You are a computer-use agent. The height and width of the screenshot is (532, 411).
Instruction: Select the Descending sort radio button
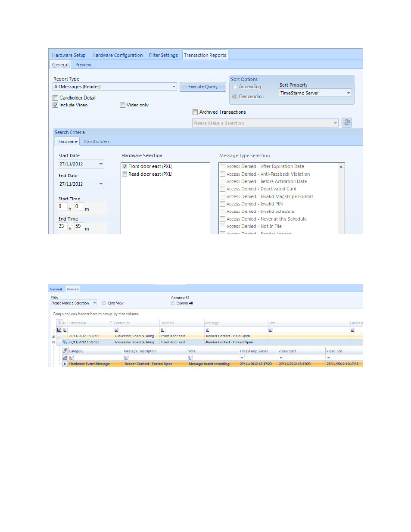235,96
